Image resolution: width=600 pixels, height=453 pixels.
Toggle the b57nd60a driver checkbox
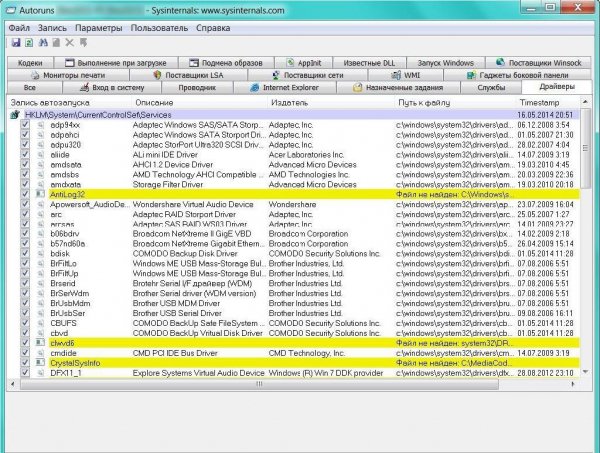pyautogui.click(x=25, y=244)
